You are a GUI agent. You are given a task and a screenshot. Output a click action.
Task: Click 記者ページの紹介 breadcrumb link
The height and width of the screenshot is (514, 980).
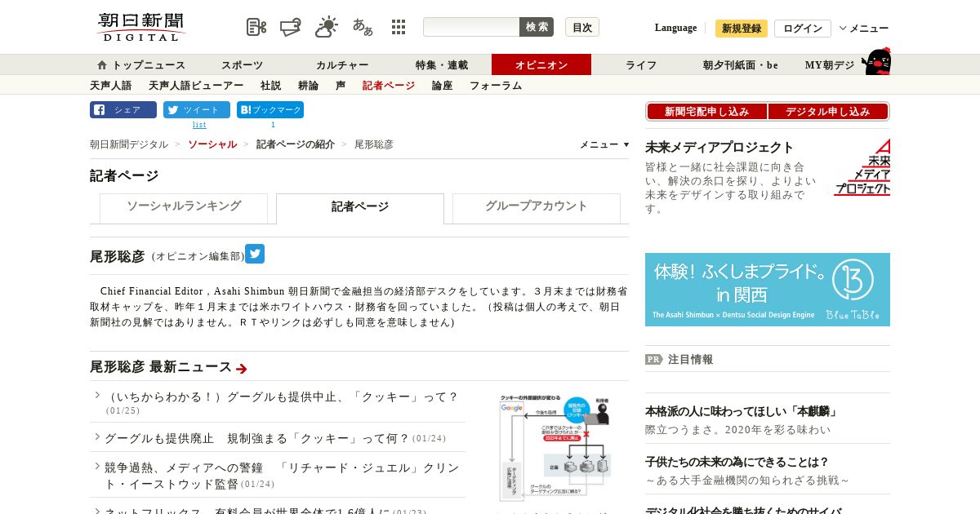[x=296, y=144]
